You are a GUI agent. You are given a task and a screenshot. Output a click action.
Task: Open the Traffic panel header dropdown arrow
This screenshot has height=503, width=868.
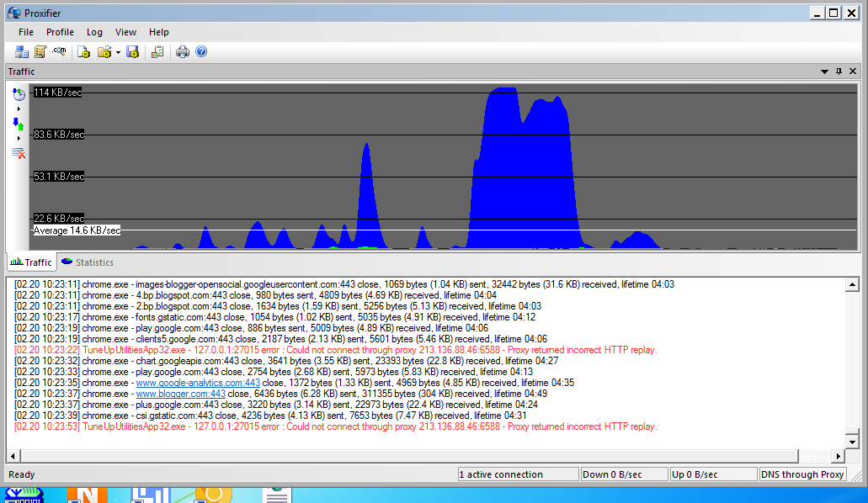point(824,71)
